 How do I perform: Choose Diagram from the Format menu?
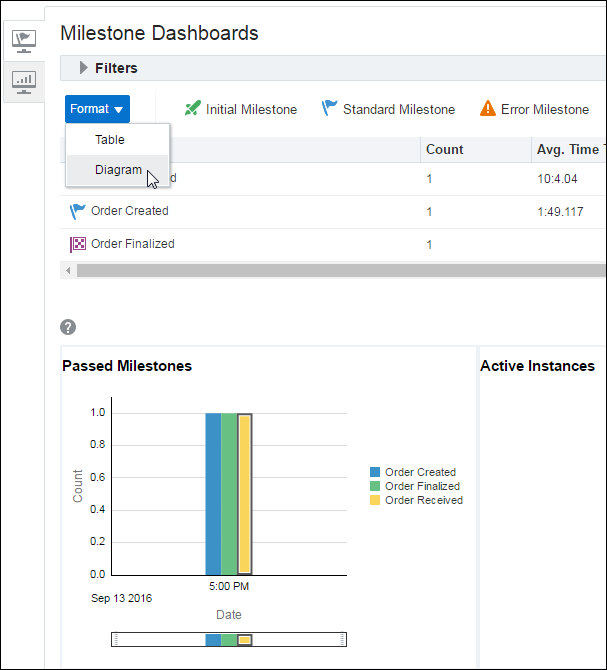pyautogui.click(x=118, y=170)
